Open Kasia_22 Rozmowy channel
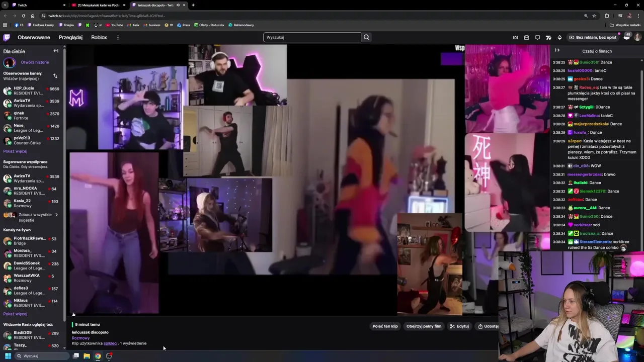 tap(31, 203)
